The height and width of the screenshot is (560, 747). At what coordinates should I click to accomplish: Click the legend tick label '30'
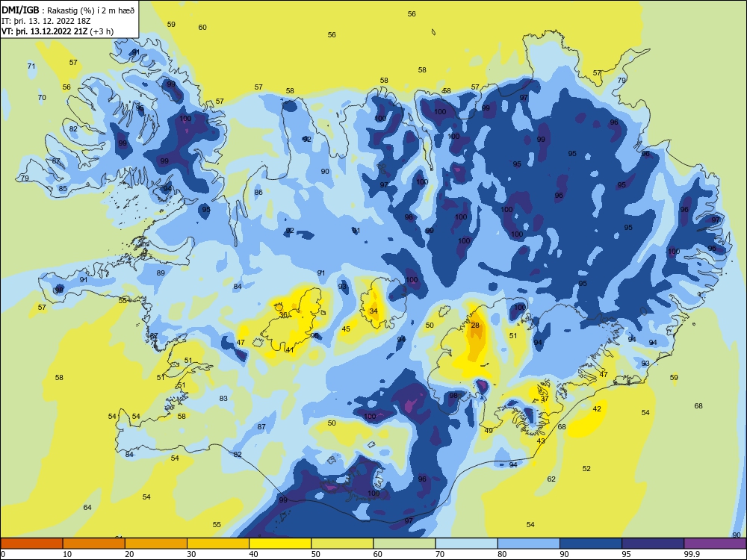[191, 554]
